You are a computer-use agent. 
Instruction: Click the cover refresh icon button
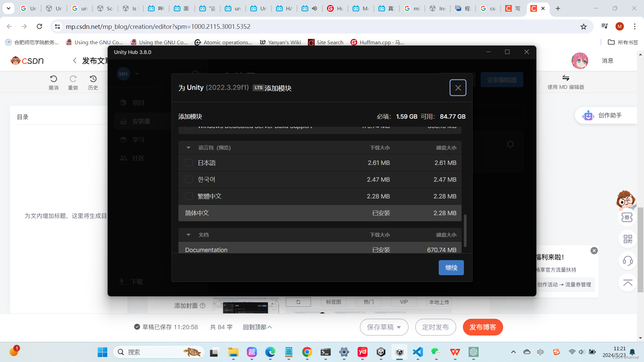298,302
